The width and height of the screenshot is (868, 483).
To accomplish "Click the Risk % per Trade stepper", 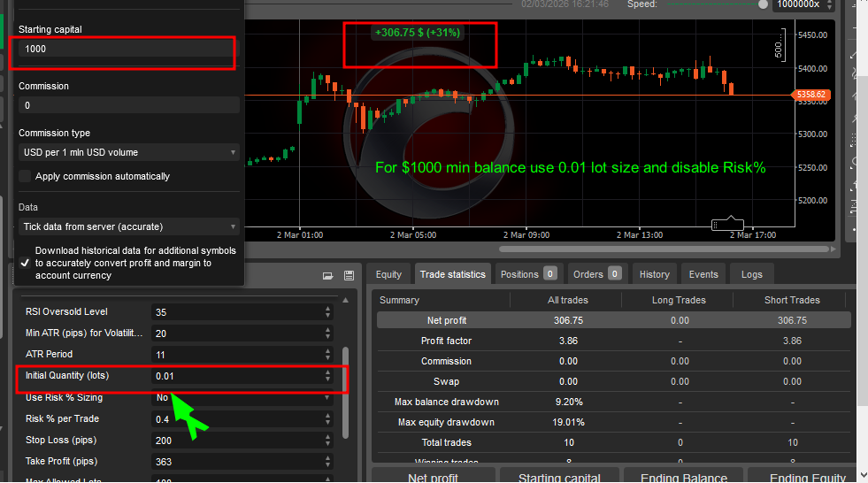I will (x=327, y=419).
